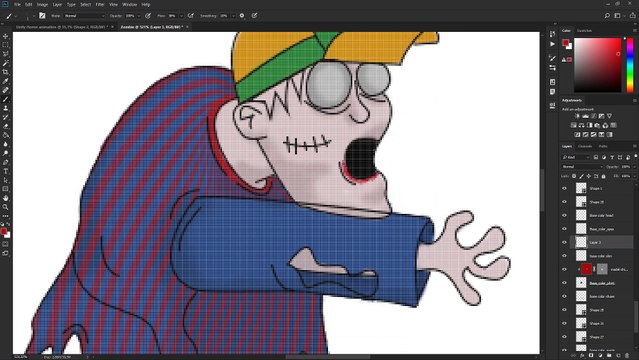Select the Eyedropper tool

click(x=5, y=81)
